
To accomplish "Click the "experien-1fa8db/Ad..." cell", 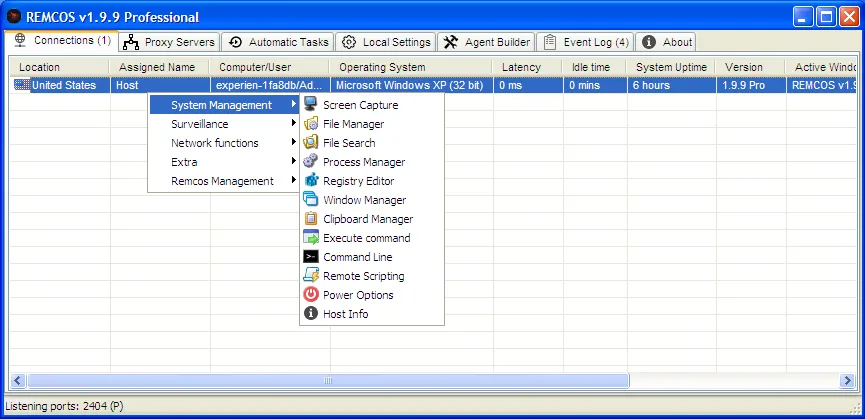I will pyautogui.click(x=270, y=85).
